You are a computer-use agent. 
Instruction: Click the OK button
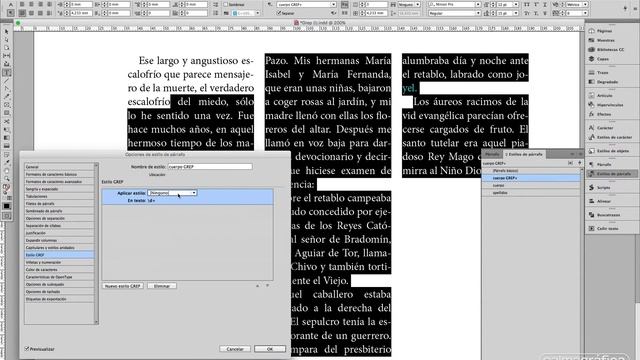[x=270, y=349]
